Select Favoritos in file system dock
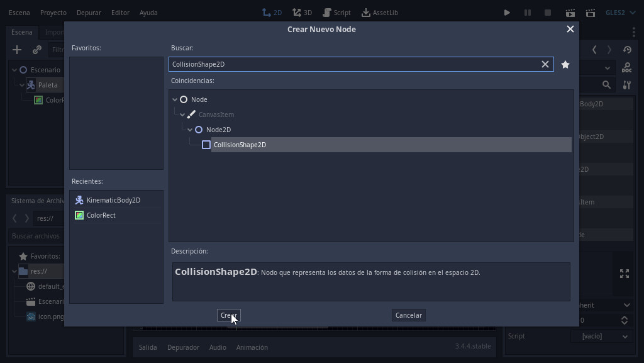The width and height of the screenshot is (644, 363). click(x=45, y=256)
